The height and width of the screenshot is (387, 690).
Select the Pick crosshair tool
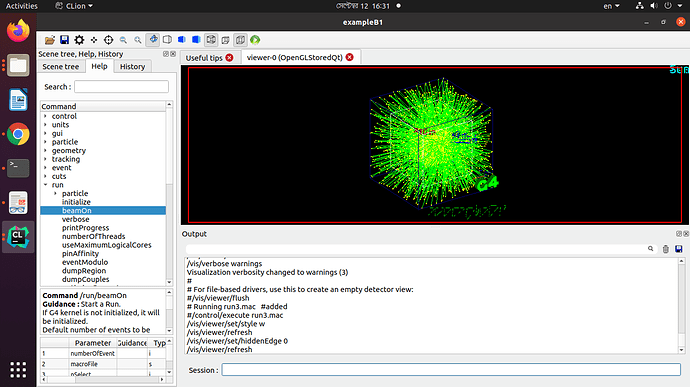click(x=108, y=40)
